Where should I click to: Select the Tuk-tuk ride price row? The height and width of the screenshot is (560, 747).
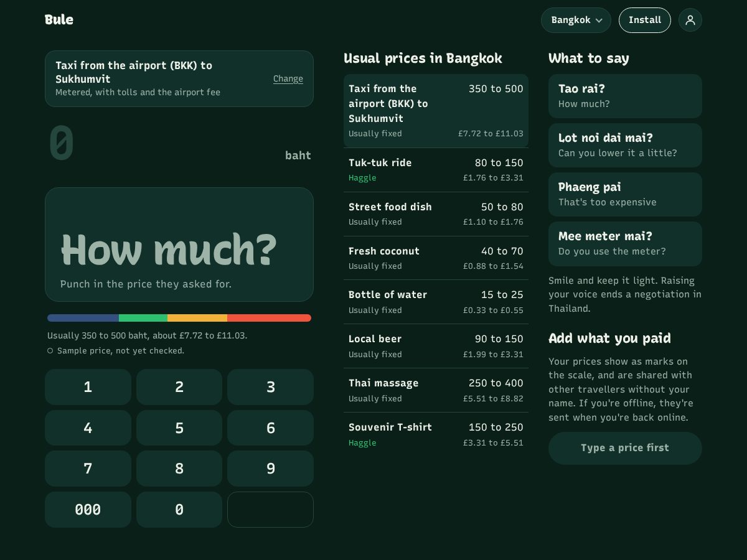click(436, 170)
